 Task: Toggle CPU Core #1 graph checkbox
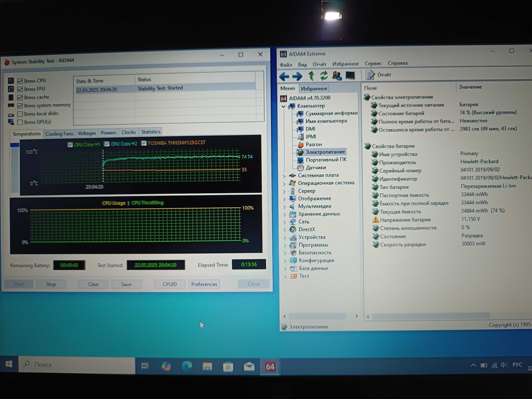(x=70, y=145)
